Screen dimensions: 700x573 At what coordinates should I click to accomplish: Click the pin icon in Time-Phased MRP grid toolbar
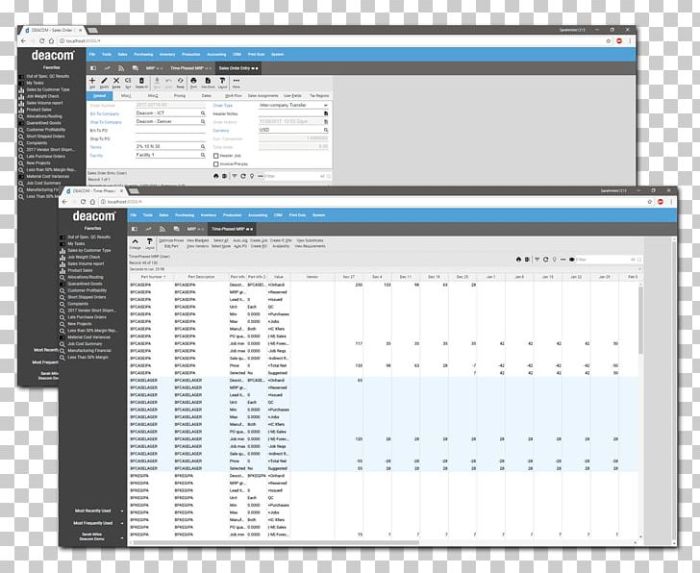(554, 259)
